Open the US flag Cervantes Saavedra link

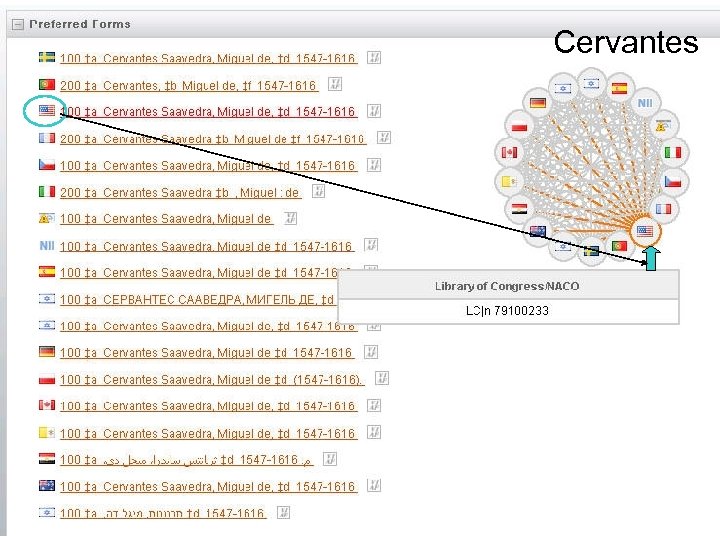pyautogui.click(x=208, y=112)
